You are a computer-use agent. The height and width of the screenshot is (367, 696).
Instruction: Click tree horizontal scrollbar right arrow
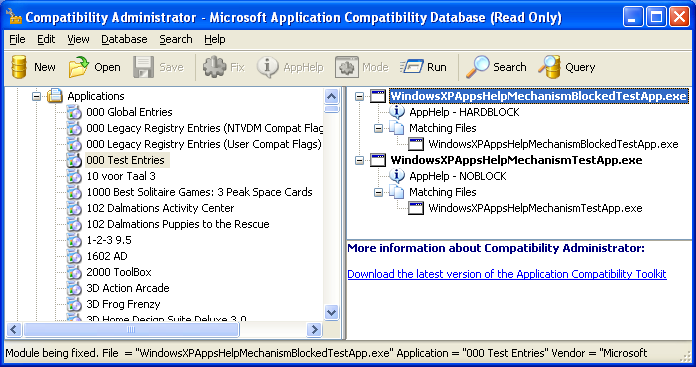coord(314,329)
